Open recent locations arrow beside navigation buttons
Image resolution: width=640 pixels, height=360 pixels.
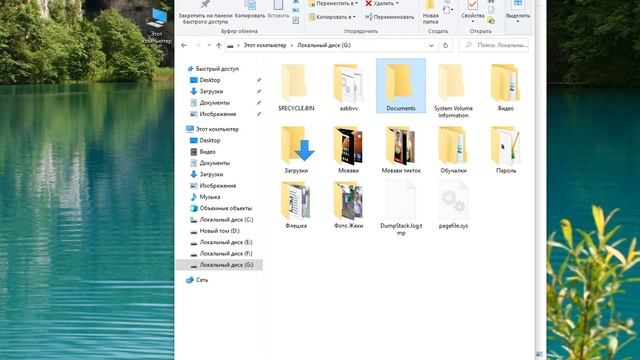[x=209, y=45]
